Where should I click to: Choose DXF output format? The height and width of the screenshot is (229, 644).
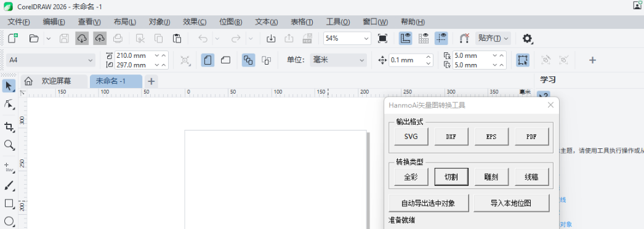pyautogui.click(x=451, y=137)
